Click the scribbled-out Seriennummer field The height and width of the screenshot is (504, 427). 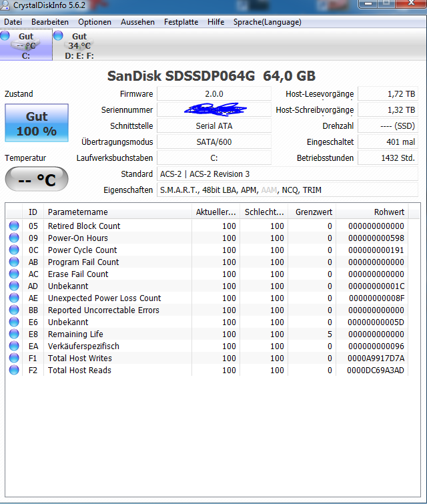click(x=214, y=110)
